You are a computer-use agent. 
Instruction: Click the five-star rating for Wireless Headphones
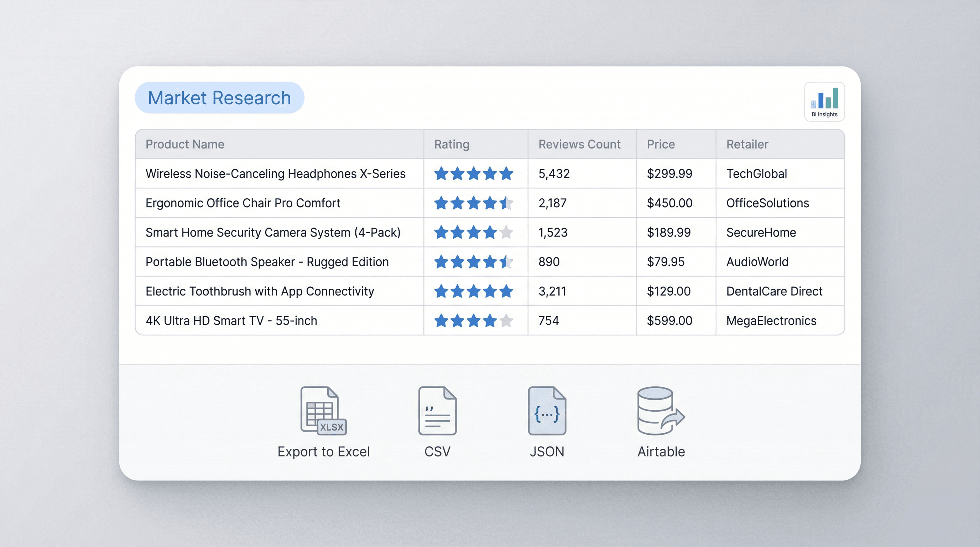coord(474,173)
